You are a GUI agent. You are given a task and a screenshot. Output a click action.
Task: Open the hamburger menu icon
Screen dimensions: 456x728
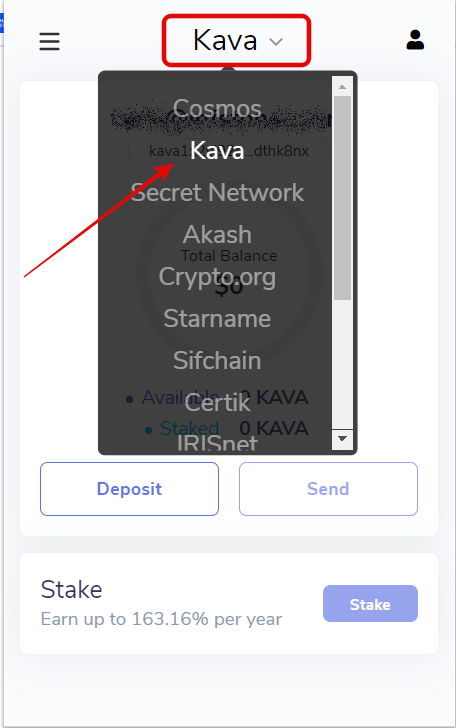[x=49, y=41]
